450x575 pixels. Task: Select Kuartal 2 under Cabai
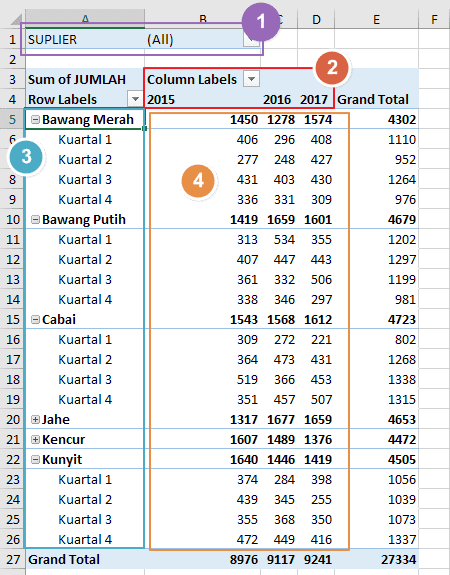pyautogui.click(x=85, y=359)
